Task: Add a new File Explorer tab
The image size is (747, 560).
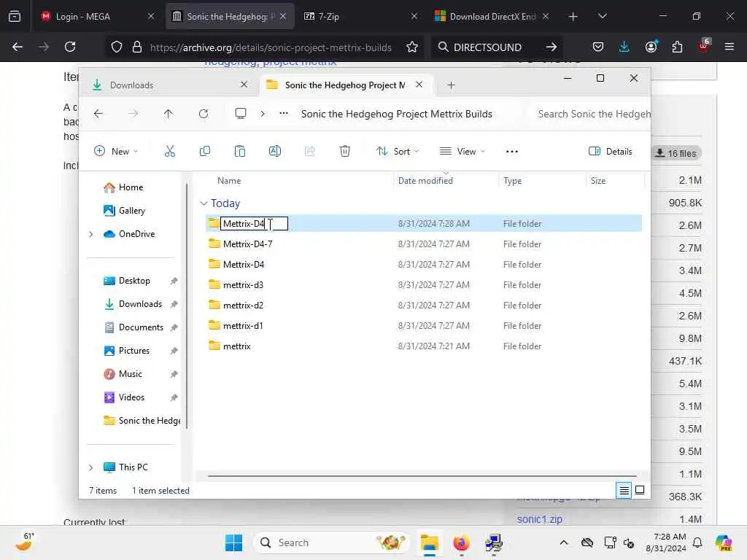Action: coord(451,85)
